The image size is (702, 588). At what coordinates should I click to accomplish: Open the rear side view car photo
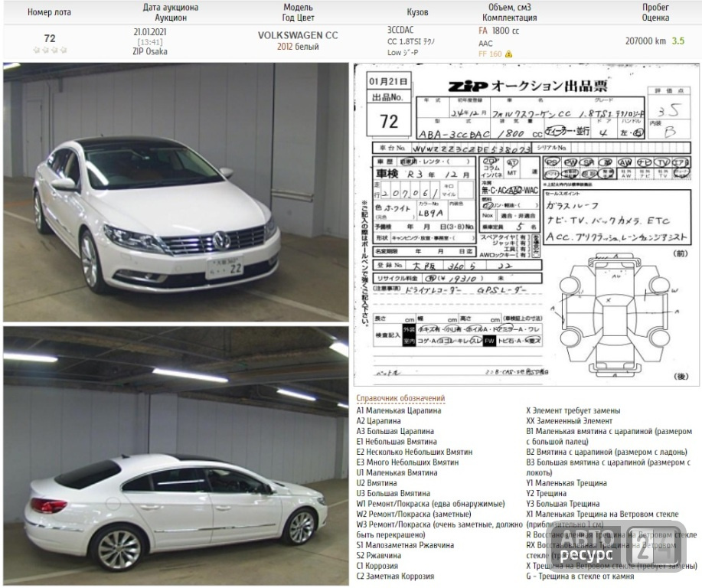[x=175, y=456]
